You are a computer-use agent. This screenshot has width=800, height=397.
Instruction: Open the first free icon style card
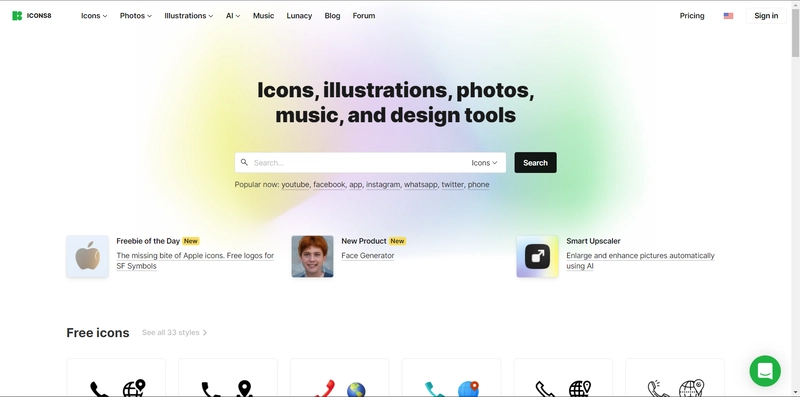[x=116, y=378]
